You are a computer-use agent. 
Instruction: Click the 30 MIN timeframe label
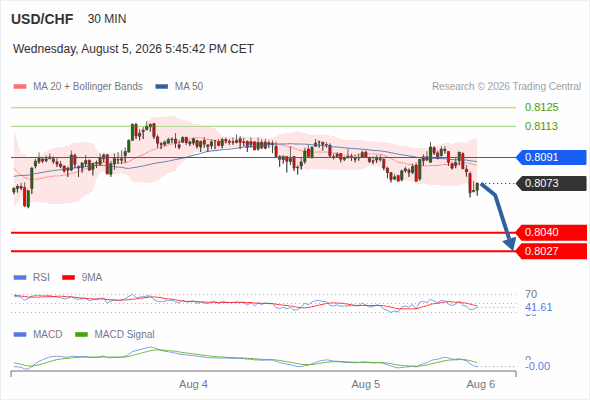[107, 19]
